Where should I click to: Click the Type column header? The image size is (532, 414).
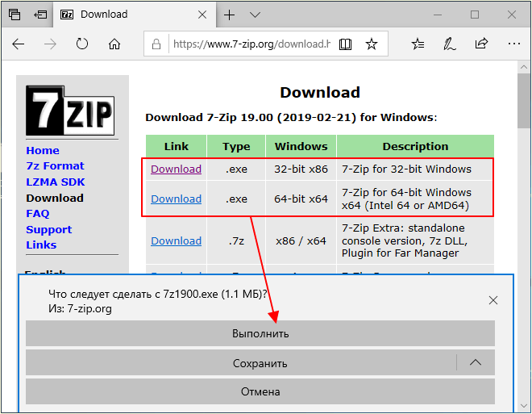[x=236, y=146]
